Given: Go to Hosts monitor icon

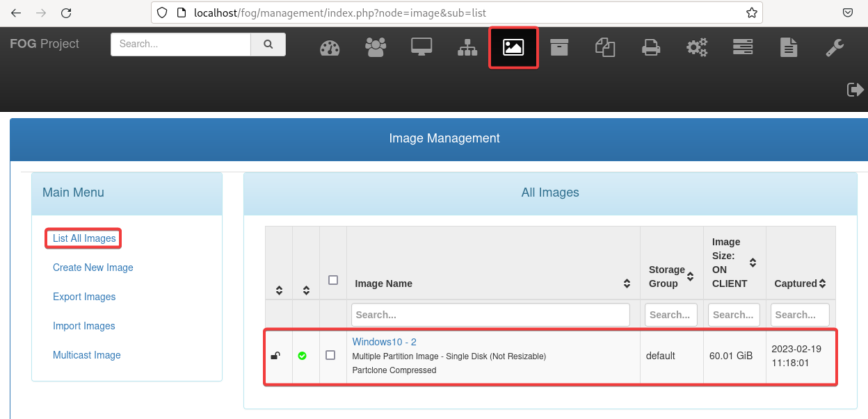Looking at the screenshot, I should [421, 47].
